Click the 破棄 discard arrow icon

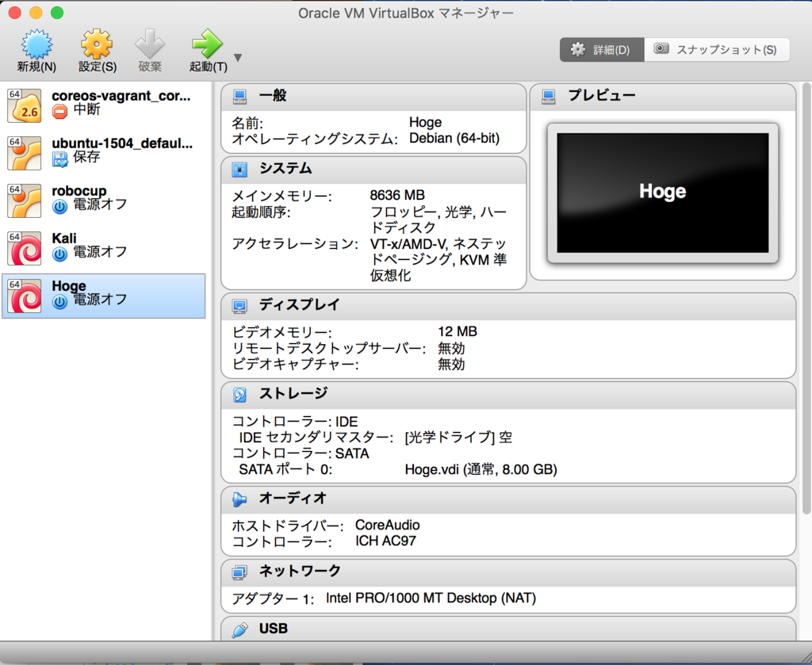coord(150,44)
